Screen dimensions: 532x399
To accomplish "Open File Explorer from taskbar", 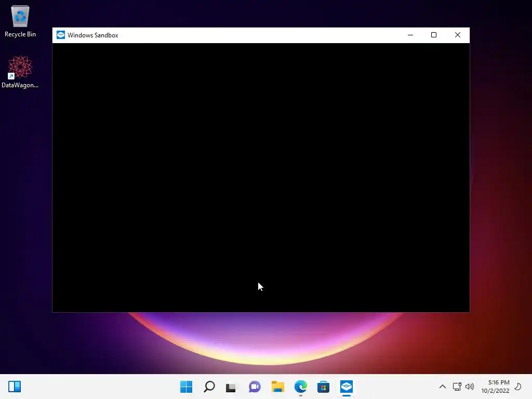I will pos(278,387).
